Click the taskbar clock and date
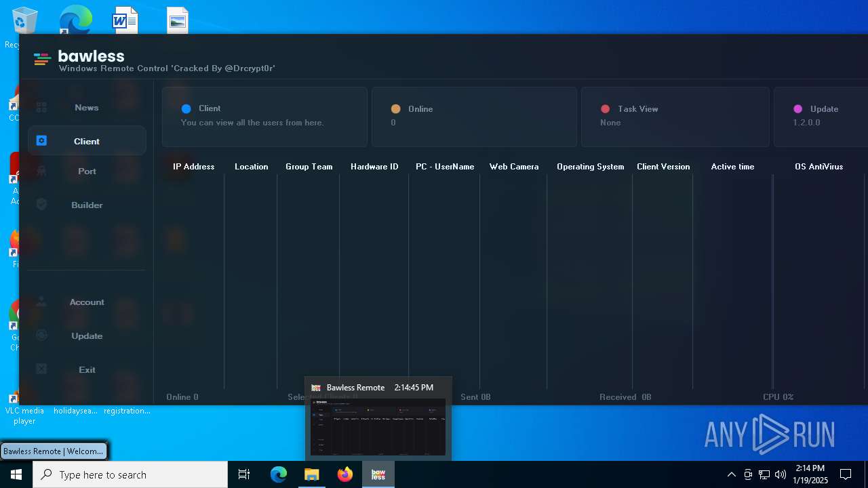Viewport: 868px width, 488px height. click(x=810, y=474)
